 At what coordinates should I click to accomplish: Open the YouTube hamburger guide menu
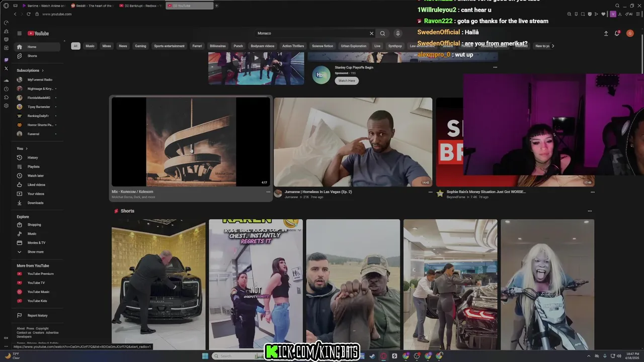click(19, 33)
